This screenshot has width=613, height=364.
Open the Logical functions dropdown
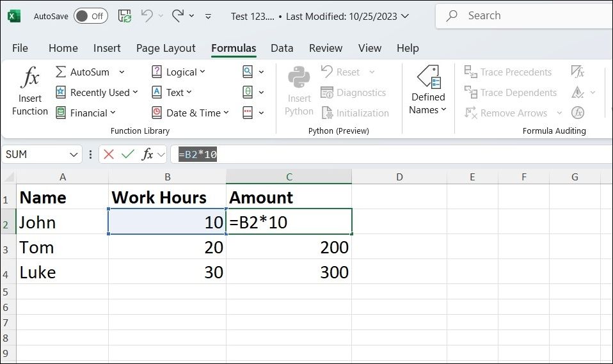[179, 72]
